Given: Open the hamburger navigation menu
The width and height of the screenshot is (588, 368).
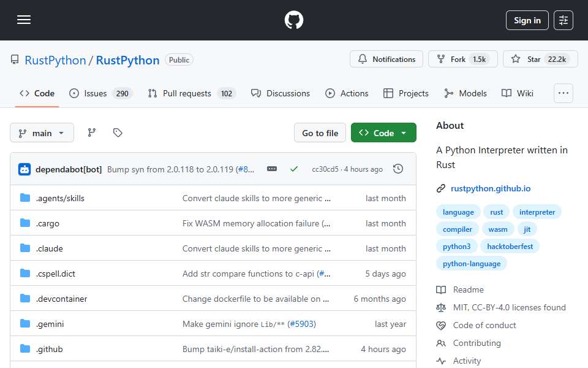Looking at the screenshot, I should pyautogui.click(x=24, y=20).
